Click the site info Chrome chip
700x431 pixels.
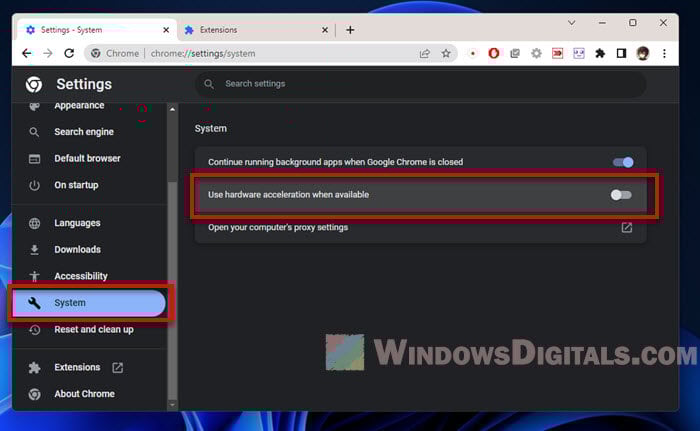[x=116, y=54]
